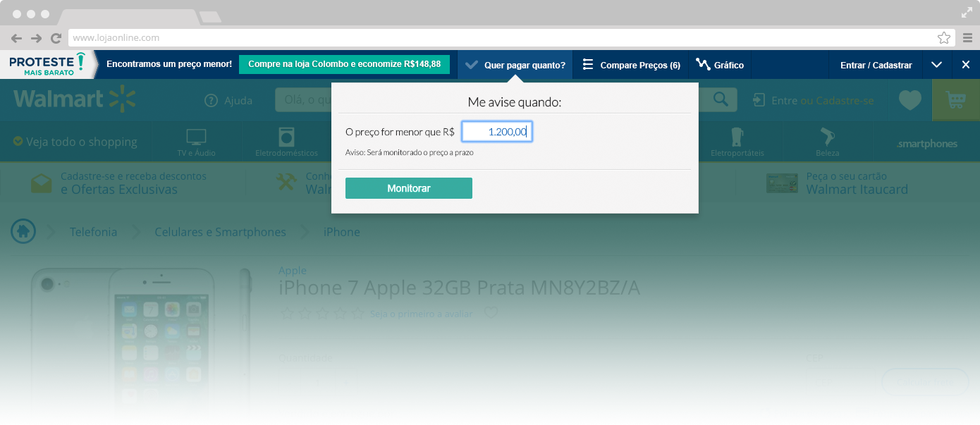The image size is (980, 425).
Task: Focus the price threshold input field
Action: tap(497, 132)
